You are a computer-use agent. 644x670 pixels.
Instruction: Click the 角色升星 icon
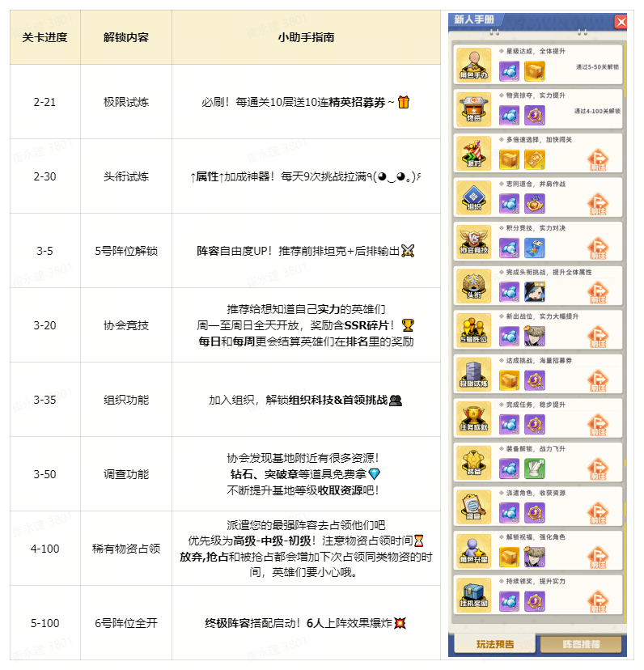473,550
